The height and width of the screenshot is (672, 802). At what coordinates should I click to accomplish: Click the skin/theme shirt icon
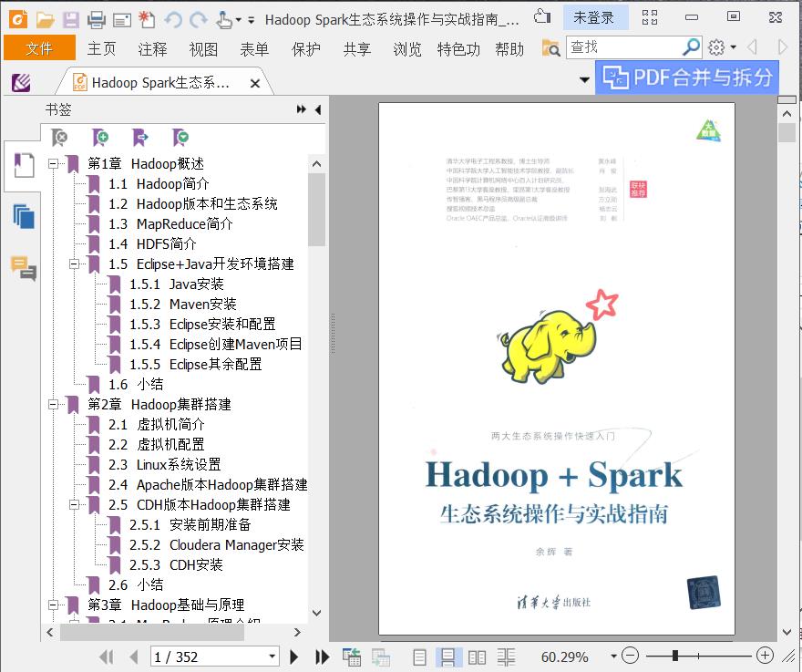[542, 17]
